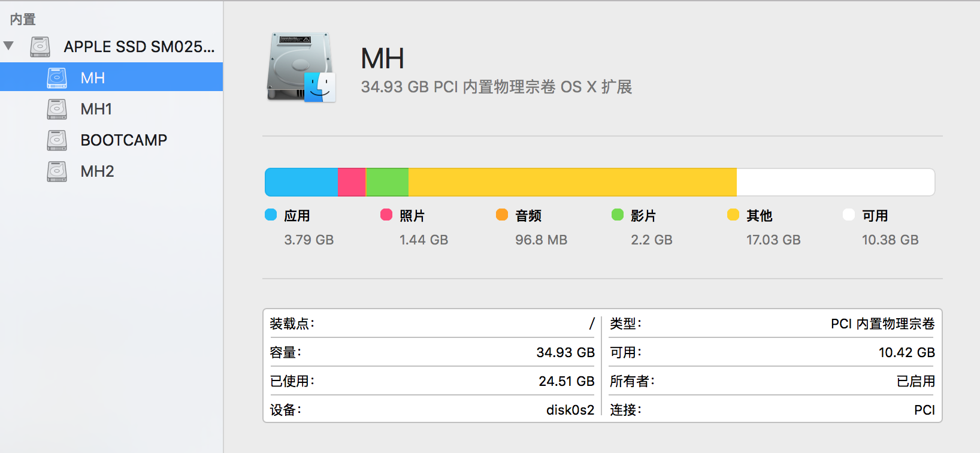980x453 pixels.
Task: Click the disk0s2 device value
Action: click(570, 410)
